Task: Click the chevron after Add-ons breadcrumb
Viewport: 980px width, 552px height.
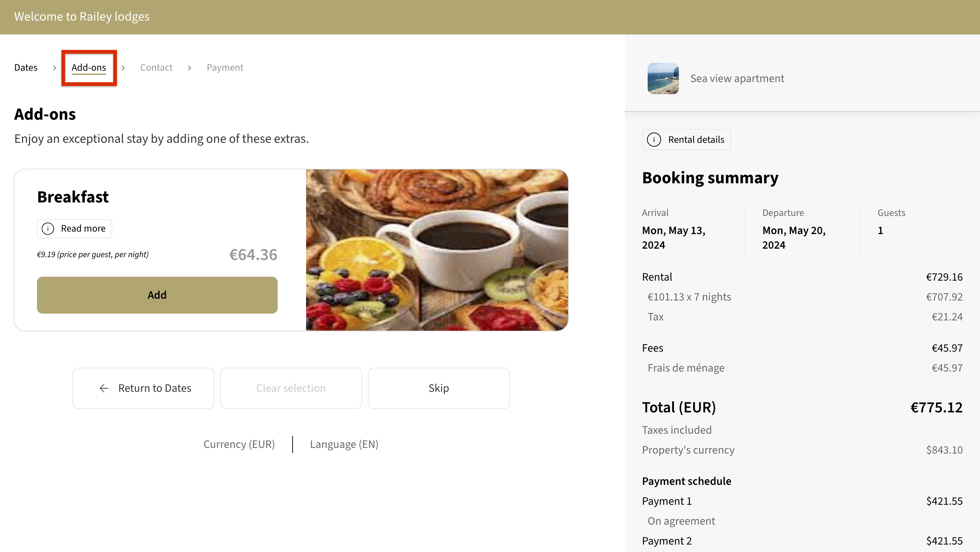Action: [x=123, y=67]
